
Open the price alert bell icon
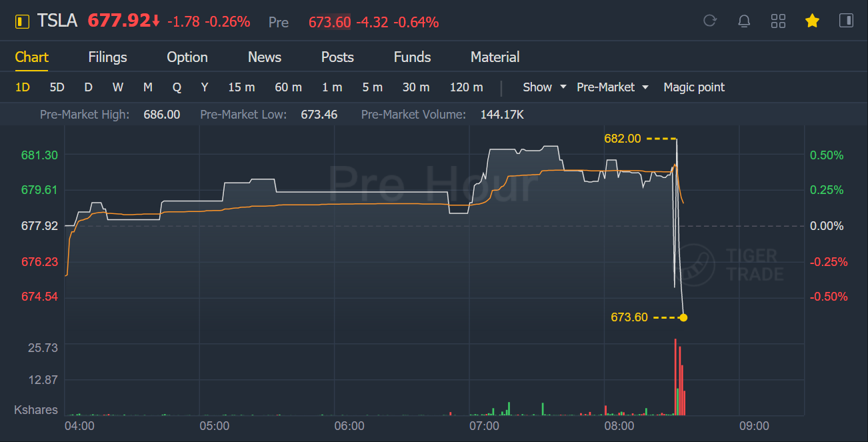click(744, 21)
